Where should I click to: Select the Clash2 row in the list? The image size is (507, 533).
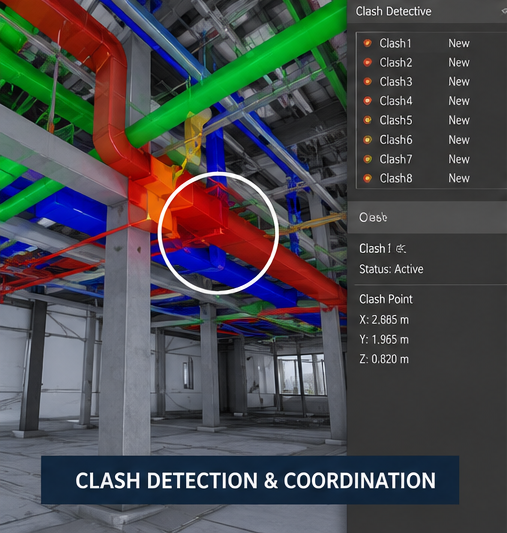[432, 62]
